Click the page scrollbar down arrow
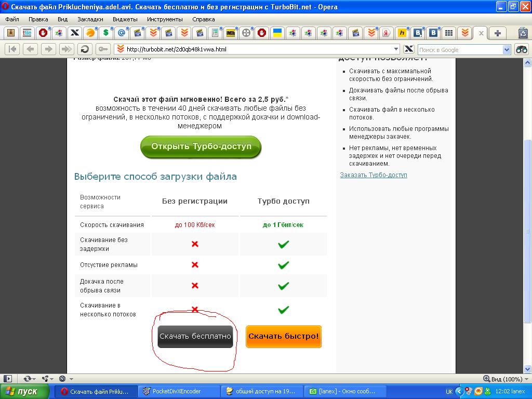This screenshot has width=532, height=399. pyautogui.click(x=528, y=369)
